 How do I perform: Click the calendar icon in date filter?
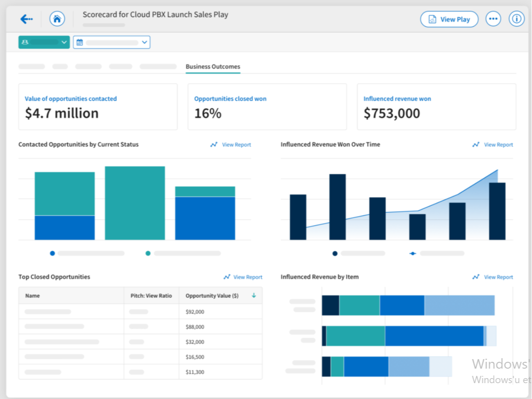point(80,43)
